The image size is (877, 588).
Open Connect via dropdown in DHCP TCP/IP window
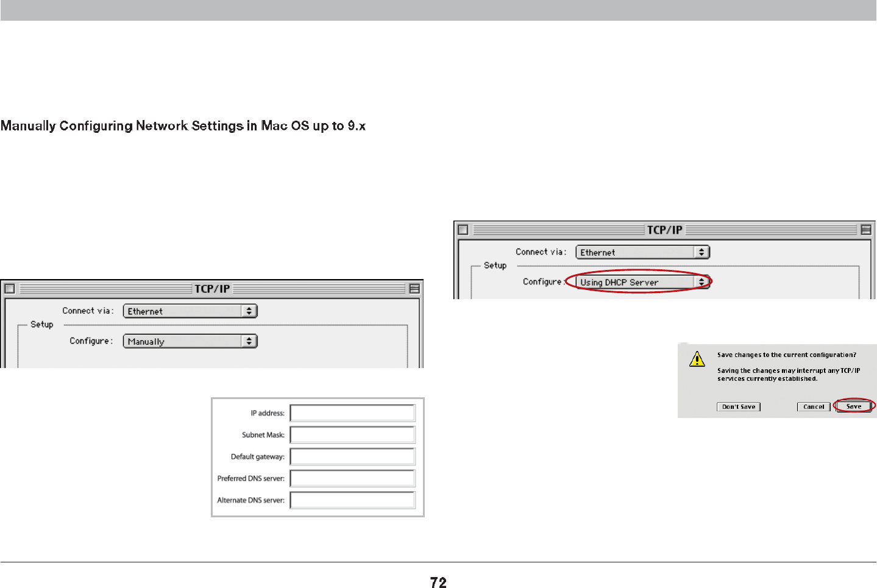coord(643,252)
